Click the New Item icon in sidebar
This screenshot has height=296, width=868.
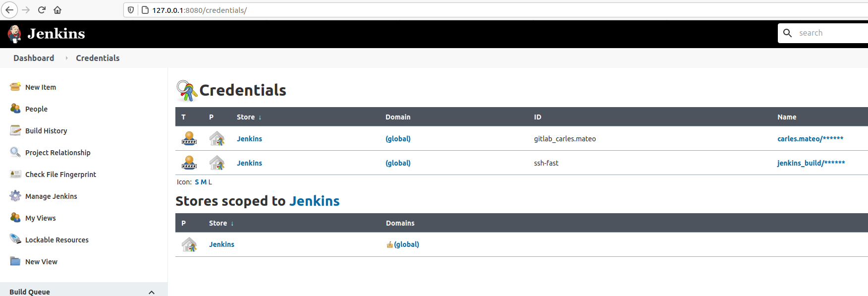pyautogui.click(x=15, y=87)
